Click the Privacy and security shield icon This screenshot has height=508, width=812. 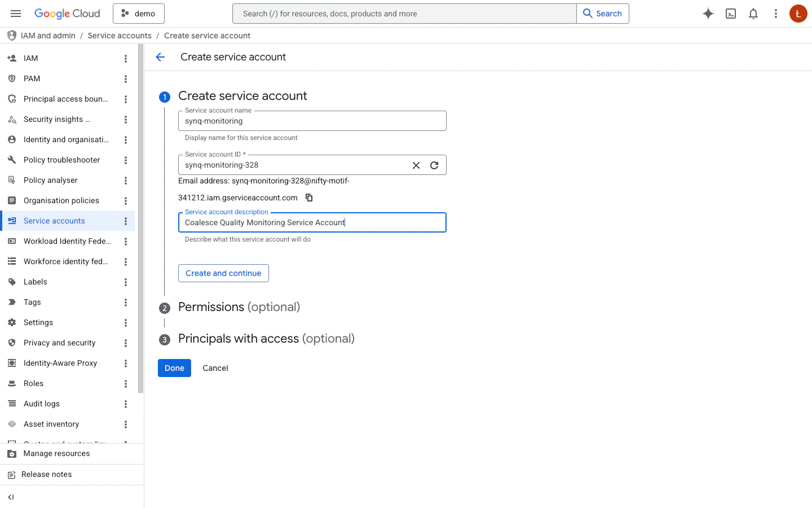pos(12,343)
